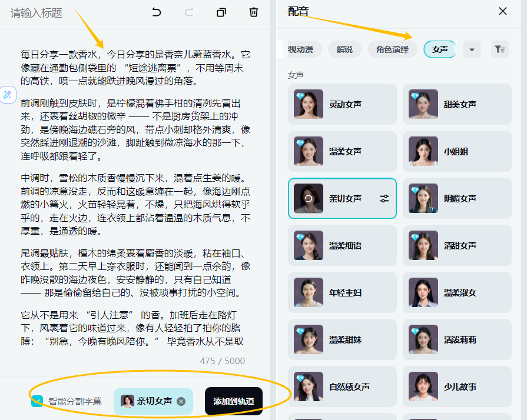Close the 配音 panel

tap(502, 11)
